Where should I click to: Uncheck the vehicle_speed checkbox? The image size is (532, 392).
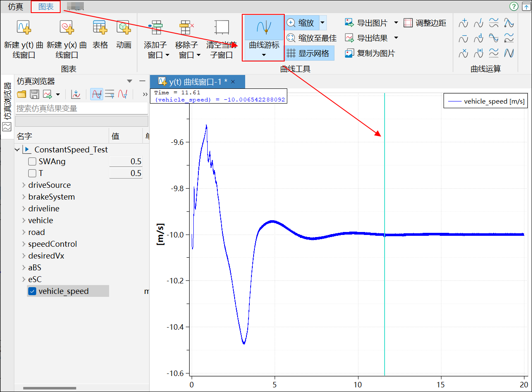coord(32,291)
